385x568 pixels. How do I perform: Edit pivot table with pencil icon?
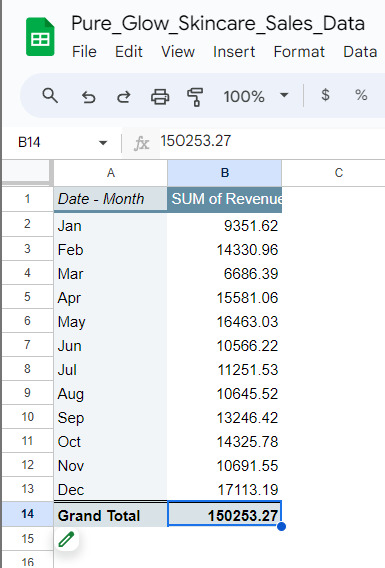[x=66, y=539]
